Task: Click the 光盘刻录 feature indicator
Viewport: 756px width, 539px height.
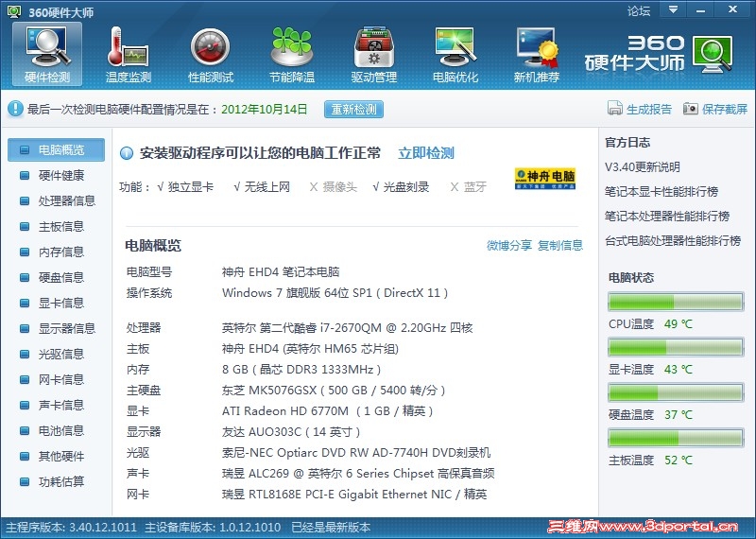Action: click(401, 186)
